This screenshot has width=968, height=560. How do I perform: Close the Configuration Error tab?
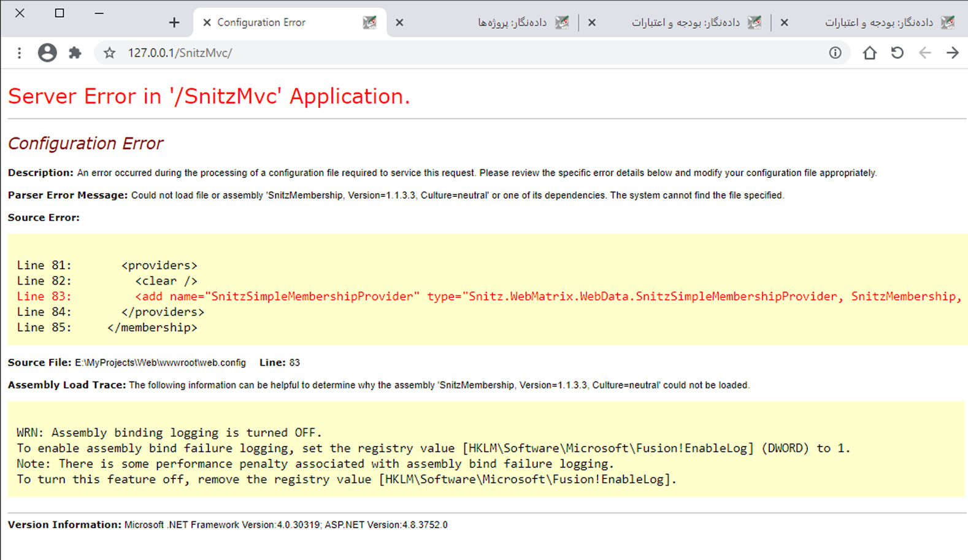[x=207, y=23]
